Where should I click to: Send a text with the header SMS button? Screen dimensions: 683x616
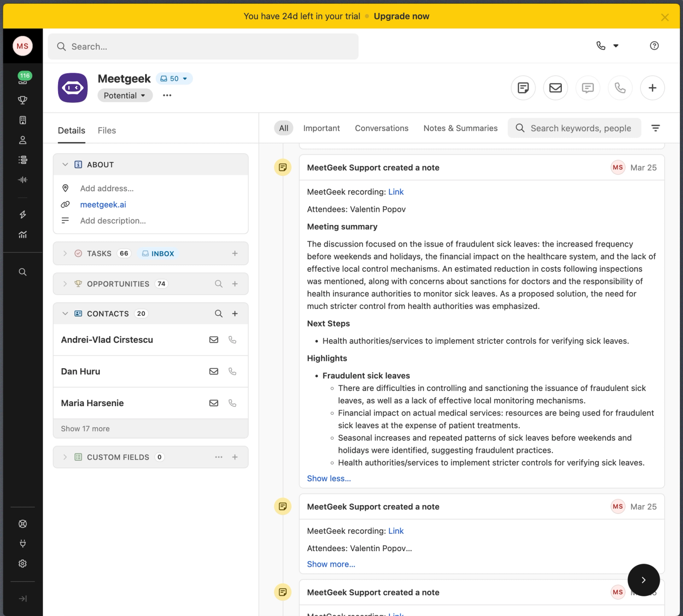[588, 88]
